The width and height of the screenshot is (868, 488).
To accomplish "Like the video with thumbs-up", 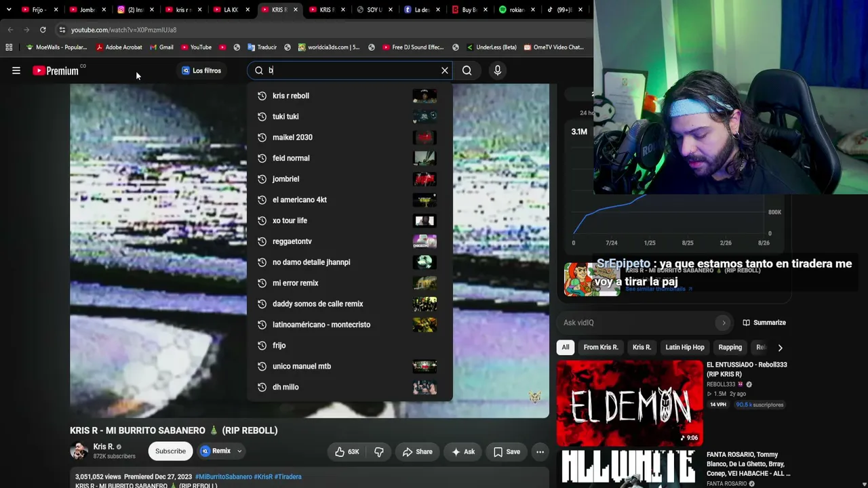I will 347,451.
